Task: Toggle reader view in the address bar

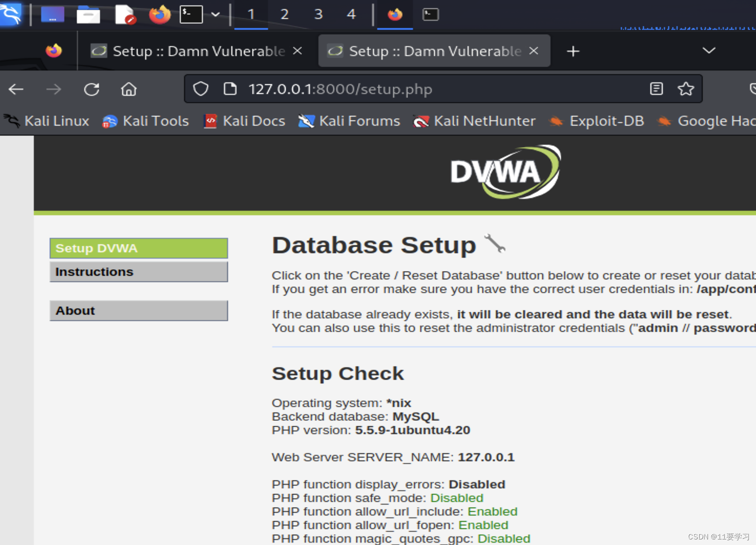Action: pos(656,89)
